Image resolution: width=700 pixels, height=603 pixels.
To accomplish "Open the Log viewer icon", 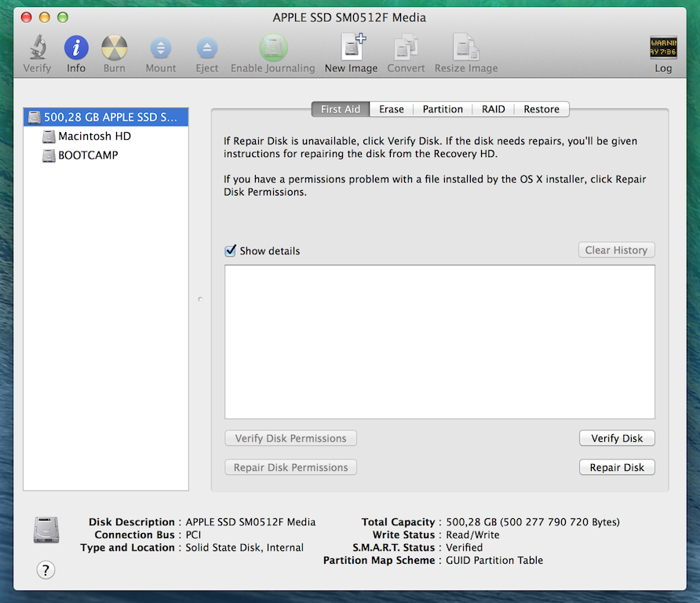I will [x=663, y=47].
